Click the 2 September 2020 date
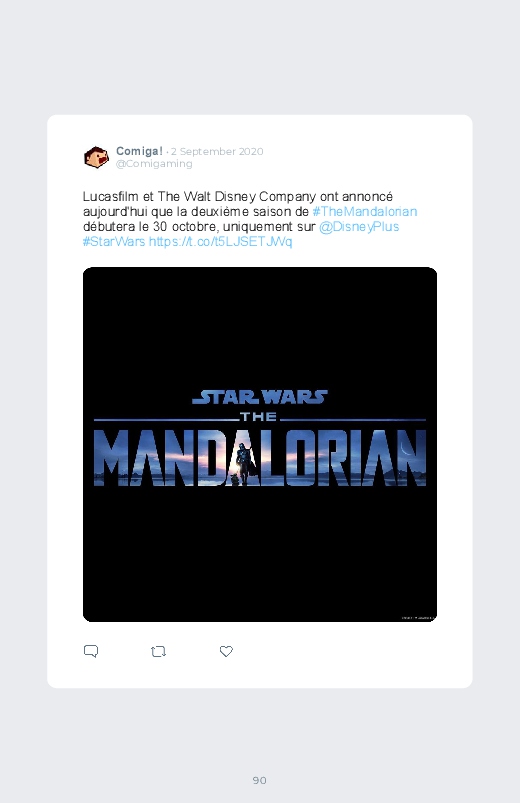Screen dimensions: 520x803 point(217,151)
